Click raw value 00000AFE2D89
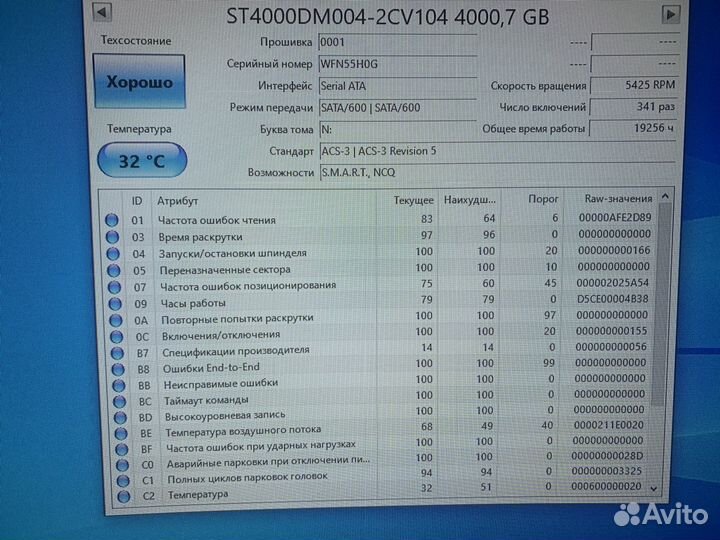The width and height of the screenshot is (720, 540). coord(615,218)
